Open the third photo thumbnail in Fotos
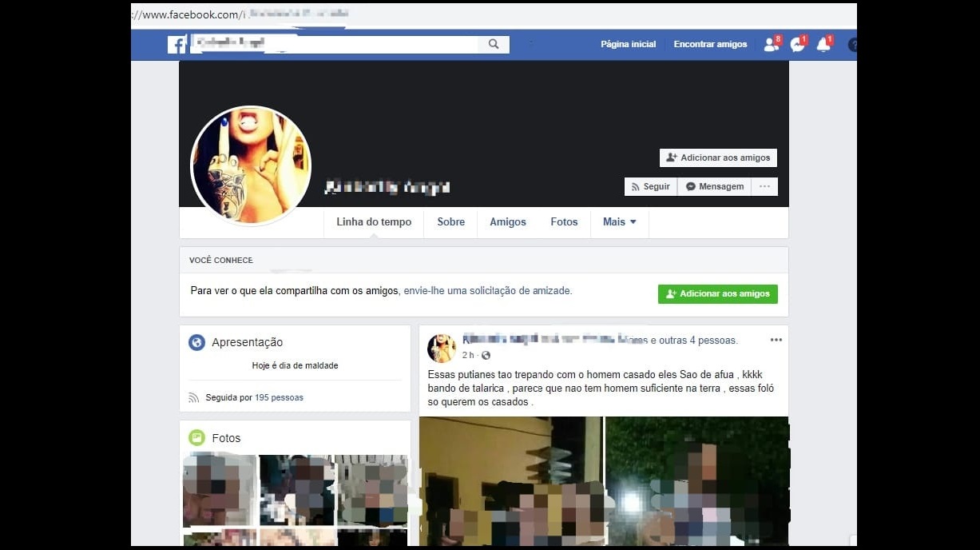This screenshot has width=980, height=550. [371, 490]
